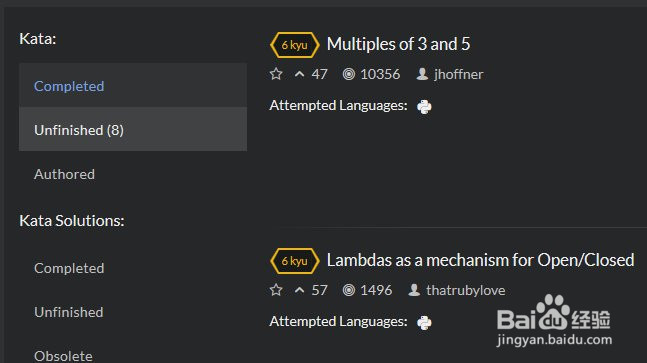Star the Multiples of 3 and 5 kata
The height and width of the screenshot is (363, 647).
pos(276,74)
